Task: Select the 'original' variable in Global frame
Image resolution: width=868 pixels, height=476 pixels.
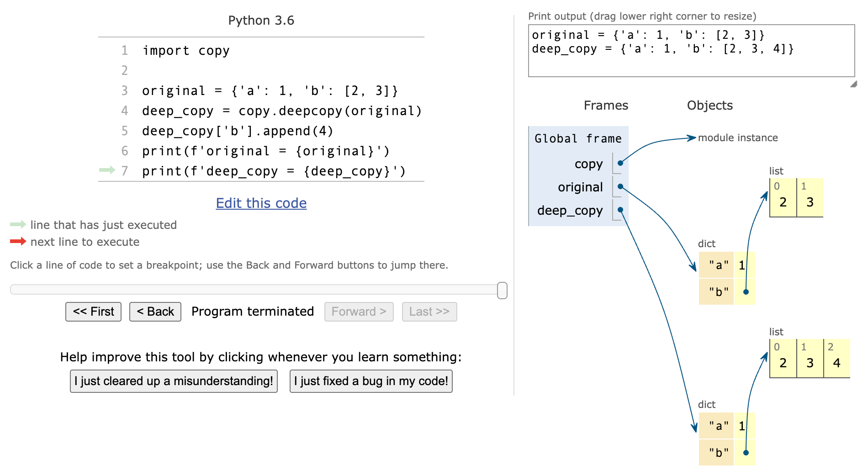Action: click(x=580, y=187)
